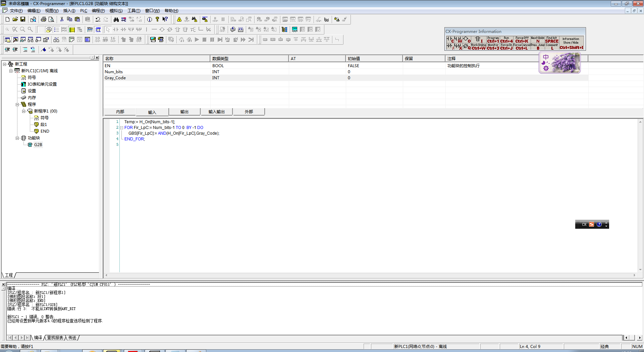This screenshot has height=352, width=644.
Task: Select G2B function block in tree
Action: coord(38,145)
